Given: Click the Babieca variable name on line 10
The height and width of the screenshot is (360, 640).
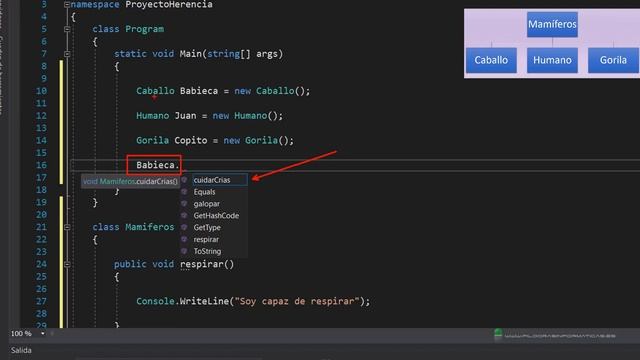Looking at the screenshot, I should [x=199, y=91].
